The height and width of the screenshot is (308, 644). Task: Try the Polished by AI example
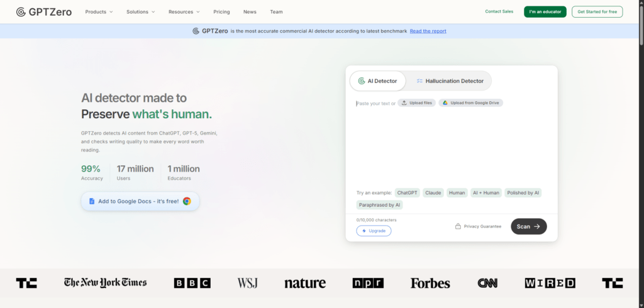click(523, 192)
